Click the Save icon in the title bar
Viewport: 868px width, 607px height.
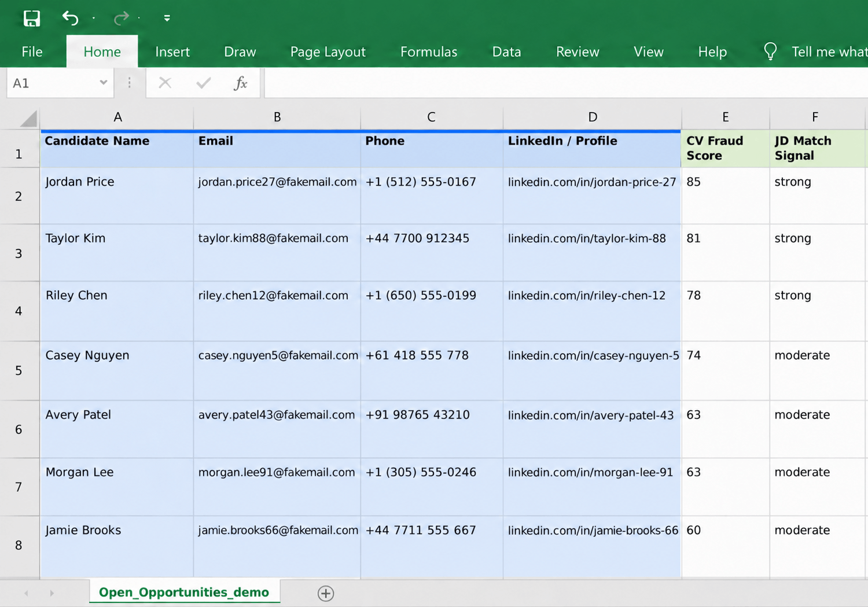point(32,19)
